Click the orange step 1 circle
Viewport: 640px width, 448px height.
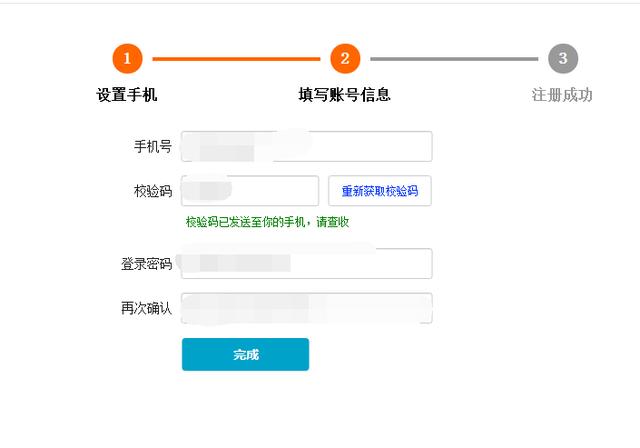(x=127, y=59)
